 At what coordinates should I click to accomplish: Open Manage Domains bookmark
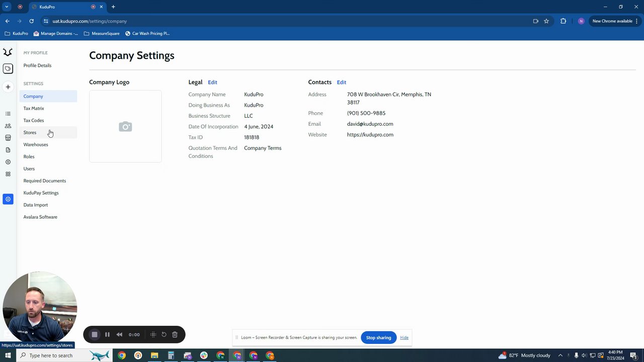point(55,33)
